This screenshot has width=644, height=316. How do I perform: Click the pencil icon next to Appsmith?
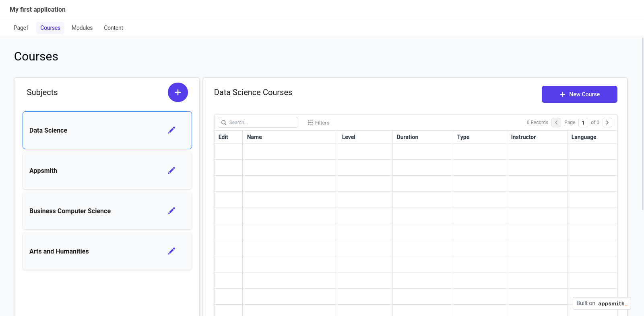(x=171, y=170)
